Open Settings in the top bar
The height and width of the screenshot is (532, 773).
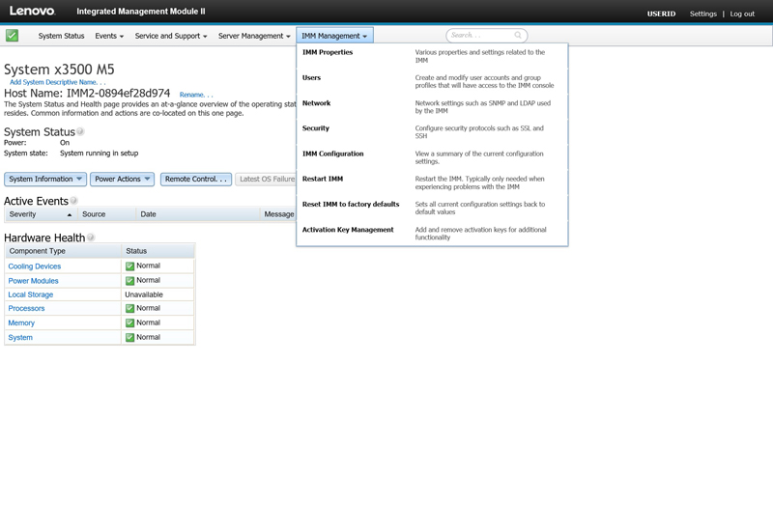pos(703,14)
